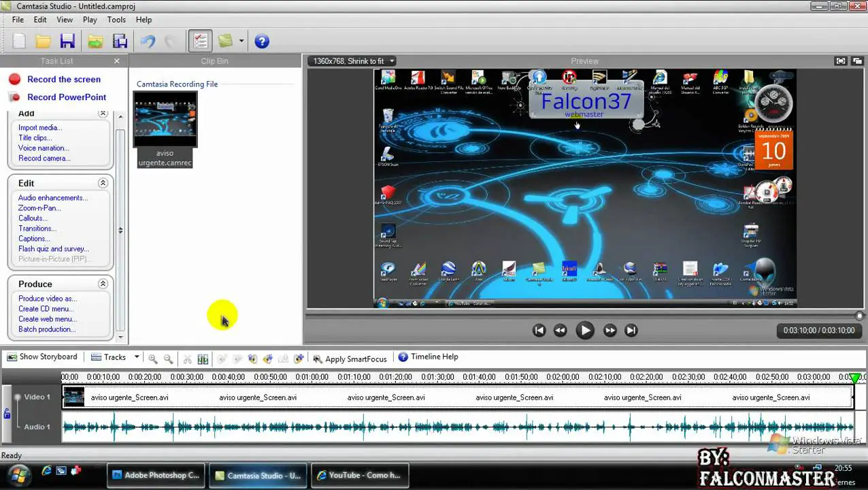Click Record the screen

64,80
